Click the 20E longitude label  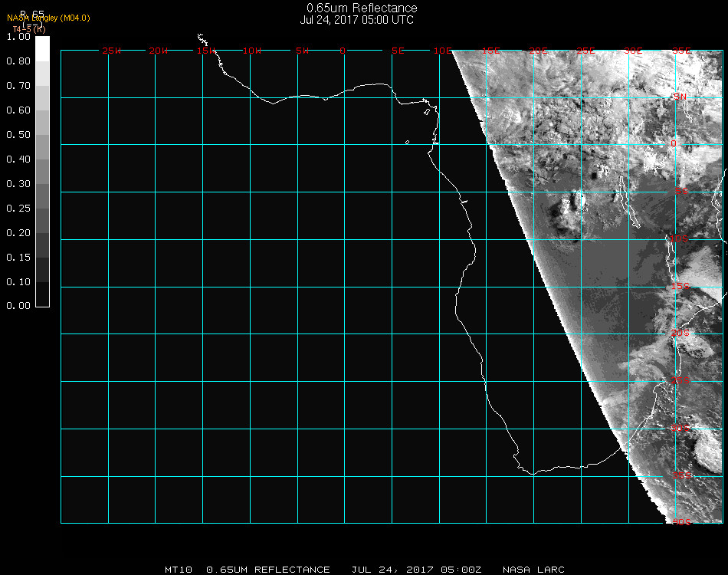click(539, 51)
